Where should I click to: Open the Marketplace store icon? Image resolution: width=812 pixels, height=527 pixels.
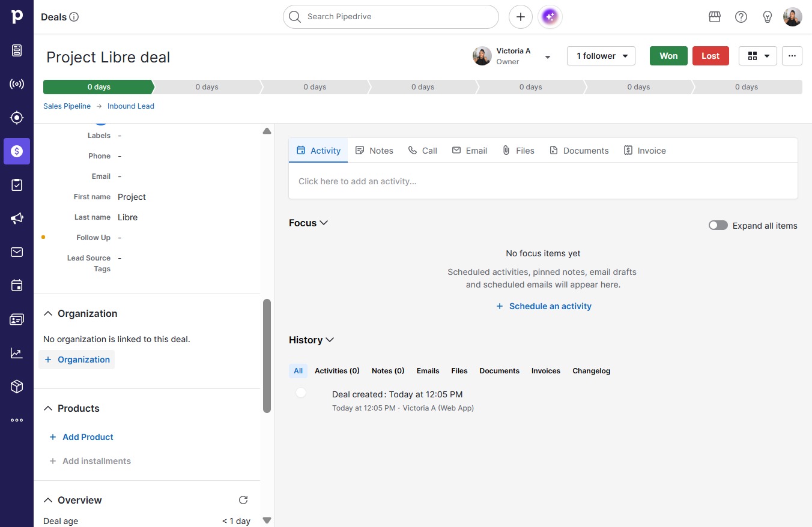[715, 17]
